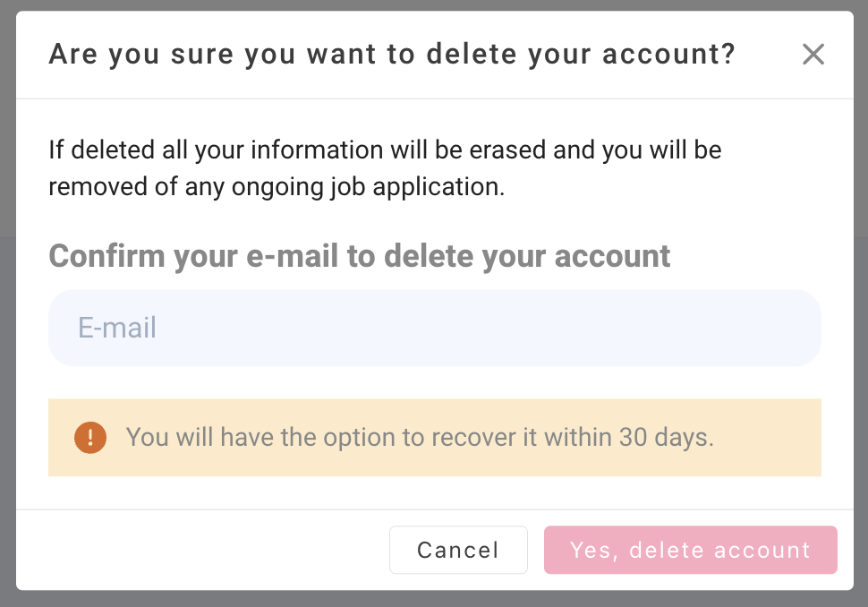This screenshot has width=868, height=607.
Task: Close the delete account dialog with the X
Action: pyautogui.click(x=813, y=55)
